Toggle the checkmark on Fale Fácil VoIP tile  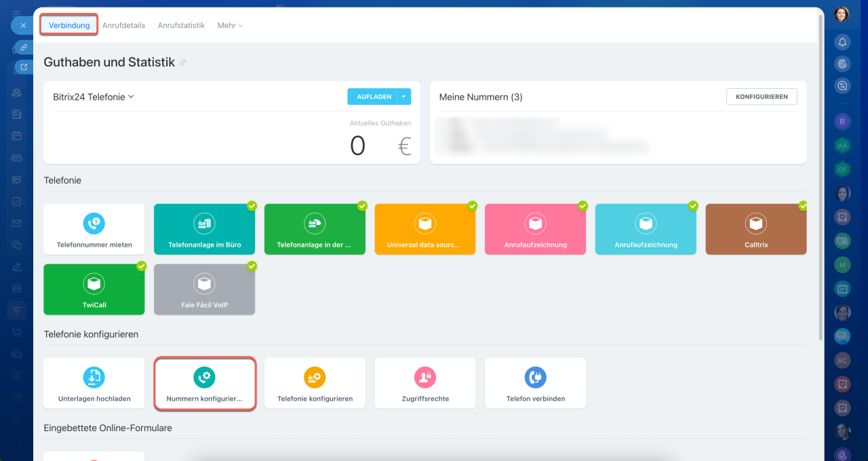pos(252,266)
